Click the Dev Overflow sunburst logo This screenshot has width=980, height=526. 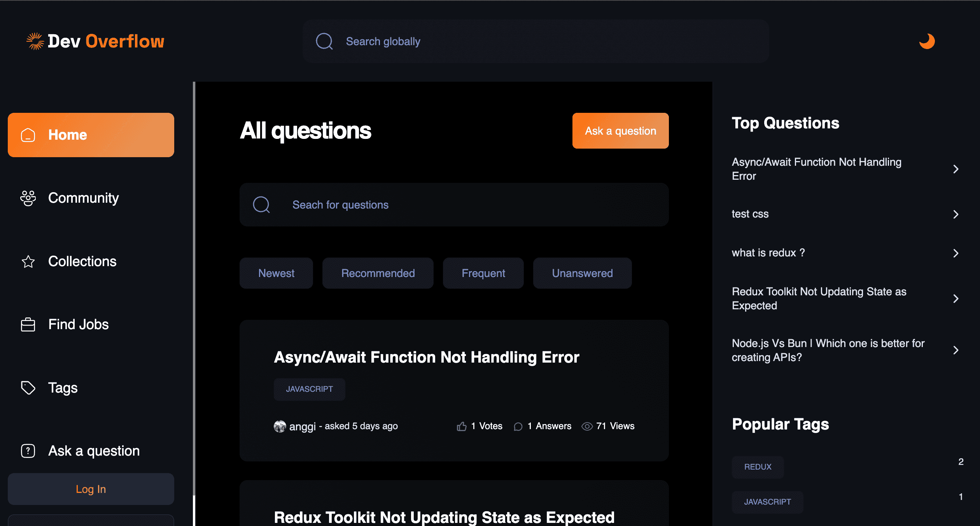(x=35, y=41)
